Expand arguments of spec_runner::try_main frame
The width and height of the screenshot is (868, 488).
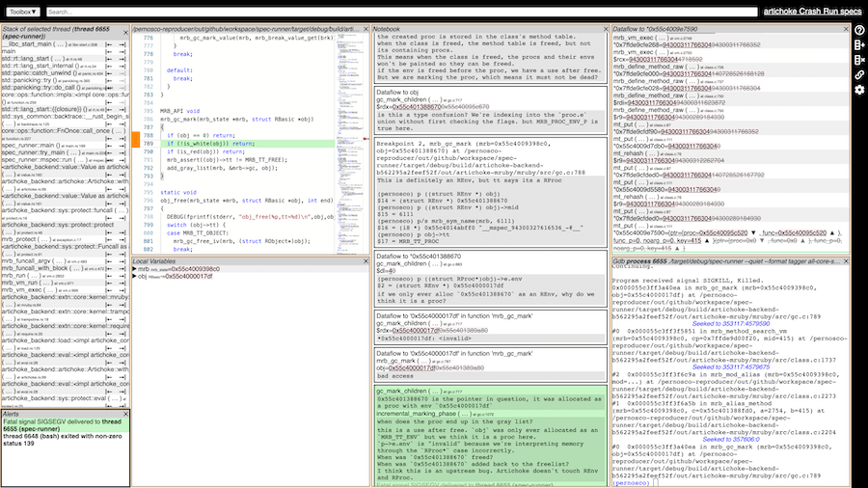(x=73, y=152)
